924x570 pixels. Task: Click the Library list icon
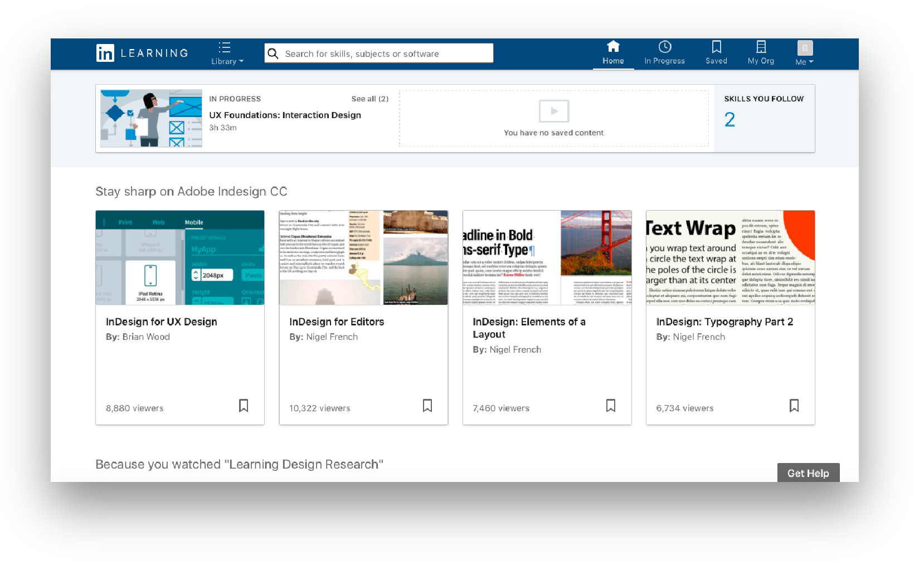coord(225,47)
